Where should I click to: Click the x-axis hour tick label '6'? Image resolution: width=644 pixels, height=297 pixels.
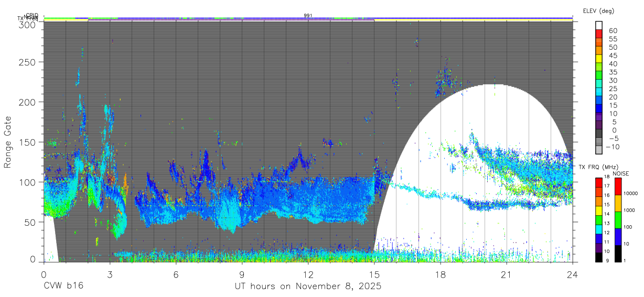[x=176, y=274]
